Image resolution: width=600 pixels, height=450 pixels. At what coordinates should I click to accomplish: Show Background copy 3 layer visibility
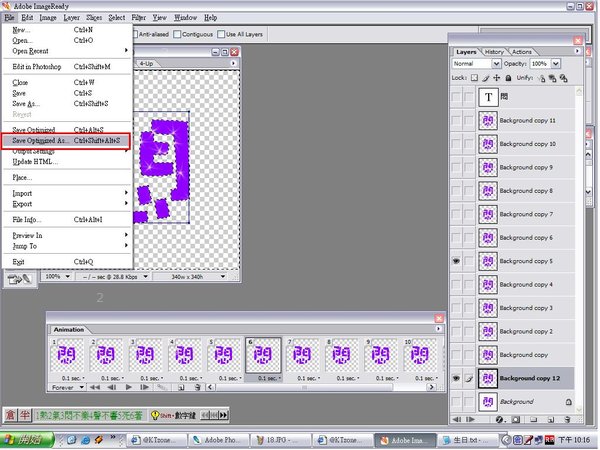pos(456,308)
